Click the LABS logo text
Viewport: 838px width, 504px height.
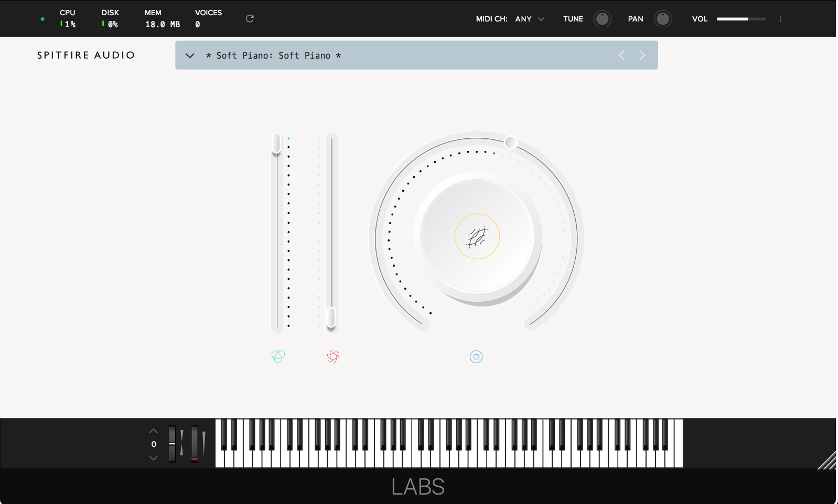[x=418, y=487]
